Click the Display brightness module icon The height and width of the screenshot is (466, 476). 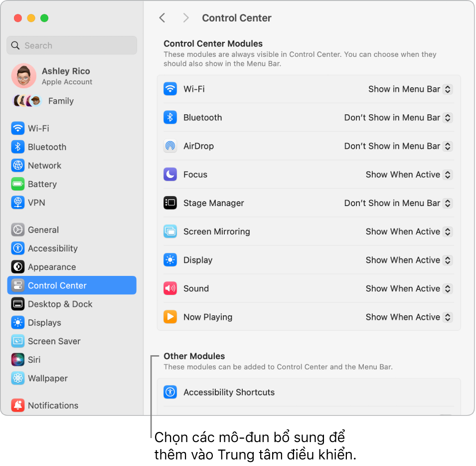coord(170,260)
